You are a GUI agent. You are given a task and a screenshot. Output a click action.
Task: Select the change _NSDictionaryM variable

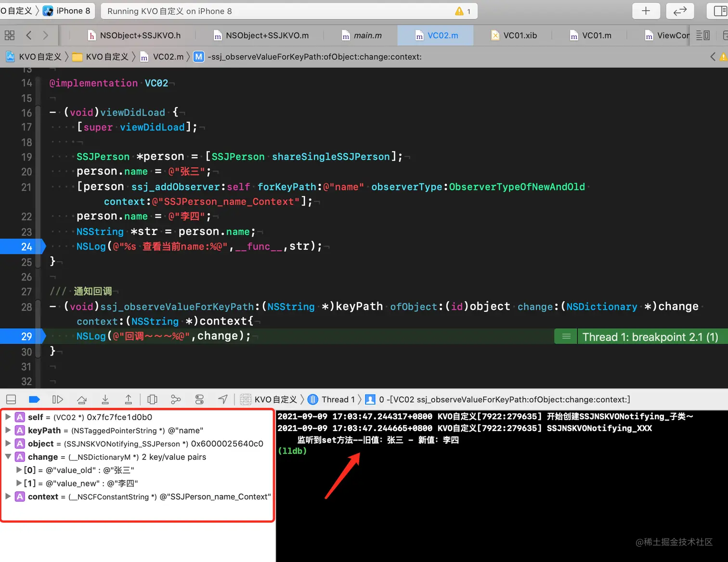point(117,457)
